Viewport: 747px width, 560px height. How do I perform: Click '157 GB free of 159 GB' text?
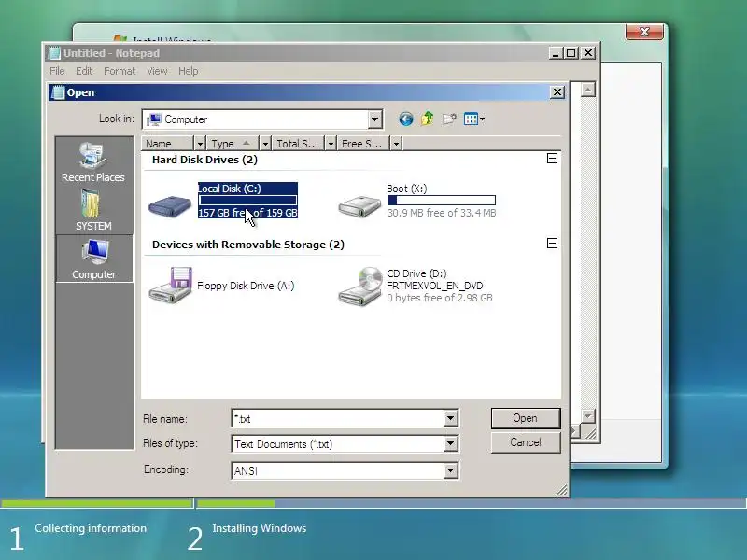pos(247,213)
